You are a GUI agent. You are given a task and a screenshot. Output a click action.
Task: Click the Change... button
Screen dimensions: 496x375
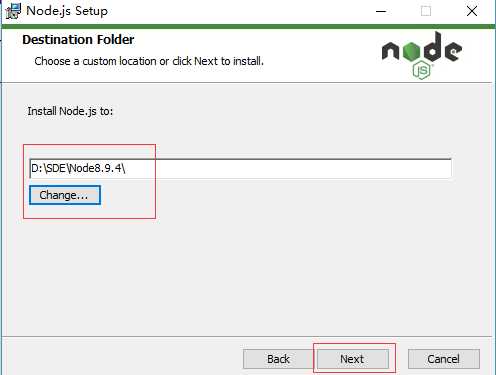(x=65, y=195)
